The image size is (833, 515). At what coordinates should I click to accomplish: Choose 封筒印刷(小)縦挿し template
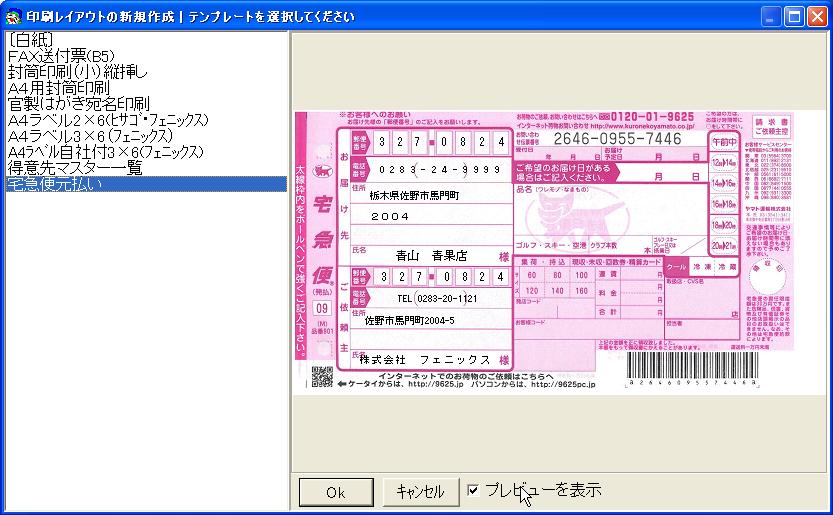(146, 72)
